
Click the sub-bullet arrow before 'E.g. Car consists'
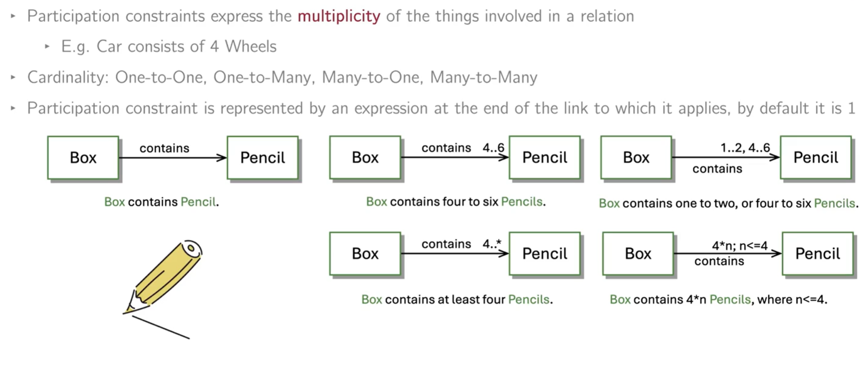point(47,47)
